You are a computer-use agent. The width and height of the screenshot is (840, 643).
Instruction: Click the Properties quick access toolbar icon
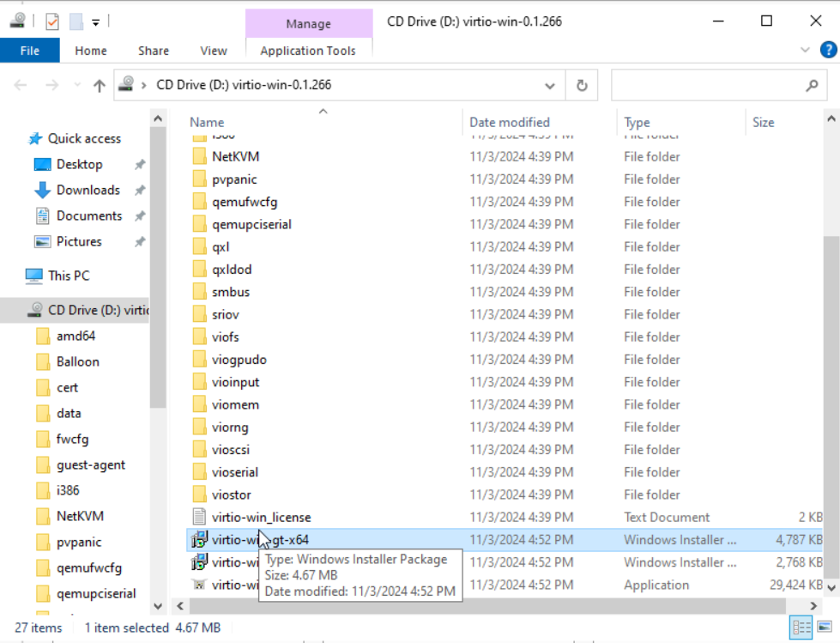pyautogui.click(x=52, y=22)
